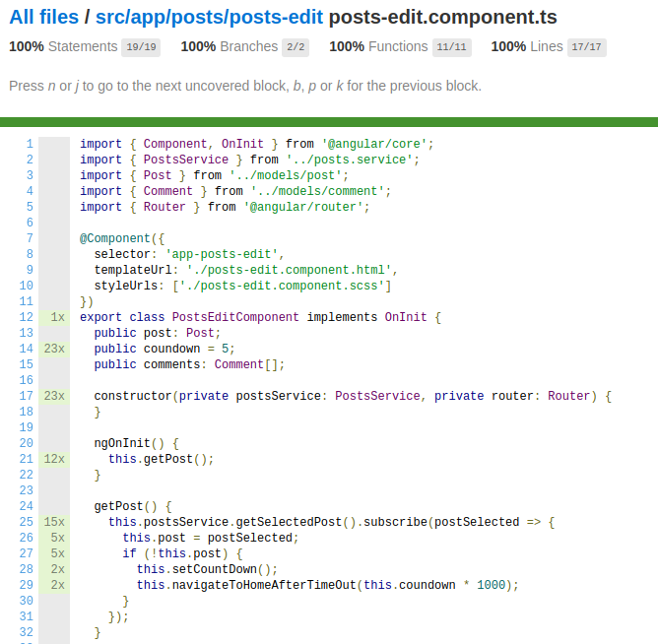This screenshot has height=644, width=658.
Task: Click the 17/17 lines badge
Action: [x=587, y=47]
